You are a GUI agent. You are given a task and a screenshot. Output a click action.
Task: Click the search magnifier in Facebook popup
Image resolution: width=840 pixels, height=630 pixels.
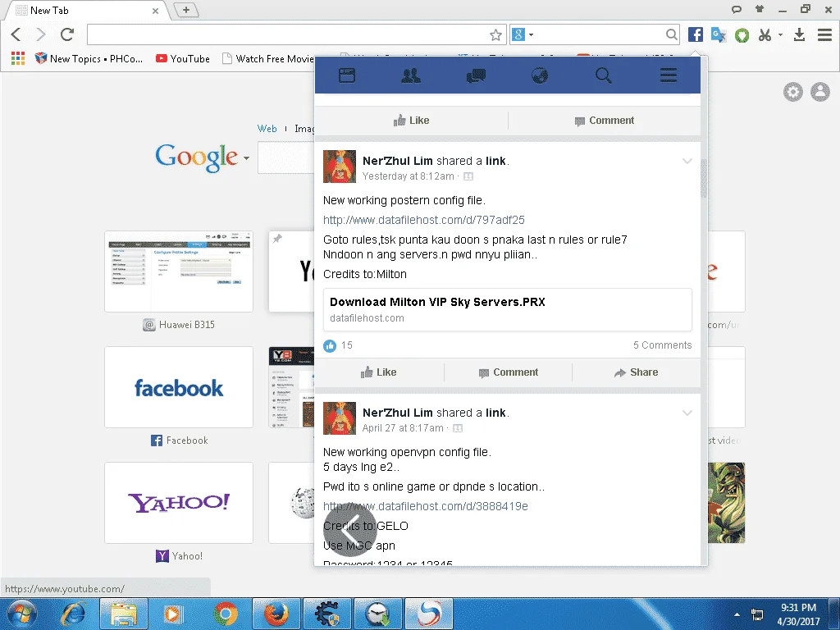pyautogui.click(x=604, y=75)
